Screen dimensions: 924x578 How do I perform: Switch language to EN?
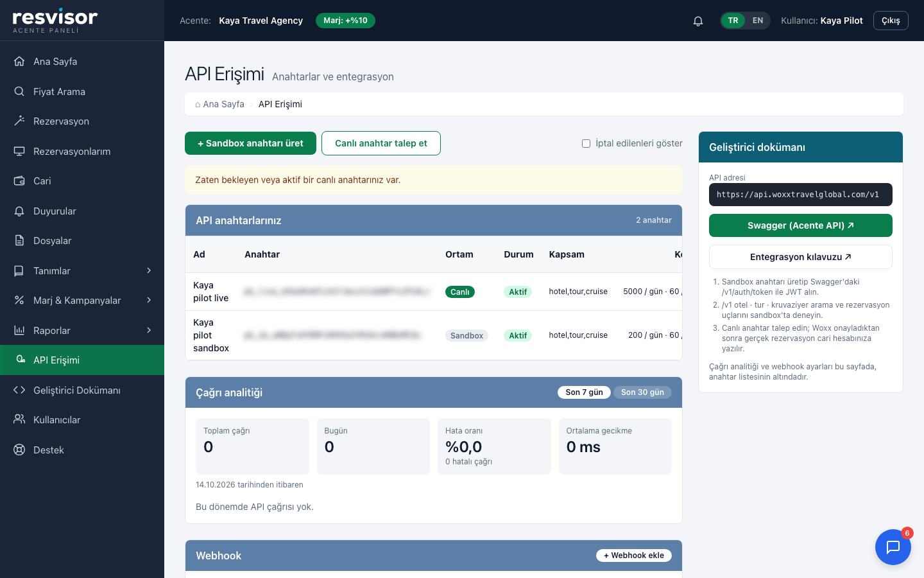click(x=758, y=21)
